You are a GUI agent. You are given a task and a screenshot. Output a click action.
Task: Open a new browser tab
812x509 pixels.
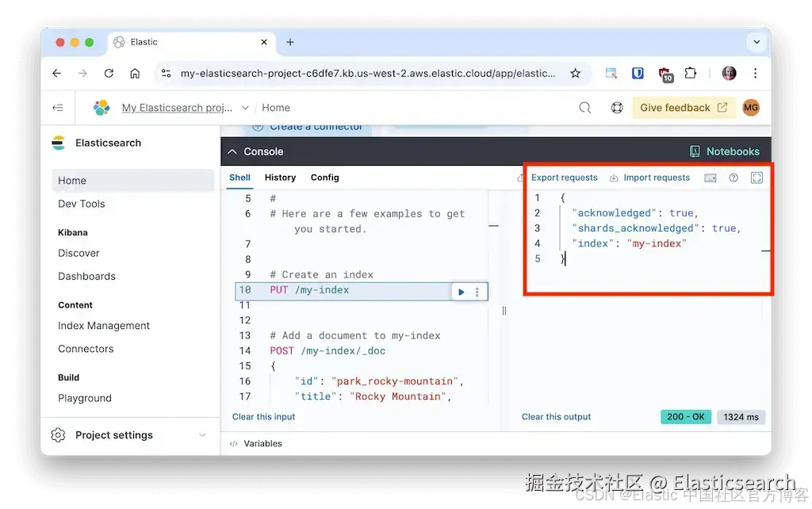pos(290,42)
